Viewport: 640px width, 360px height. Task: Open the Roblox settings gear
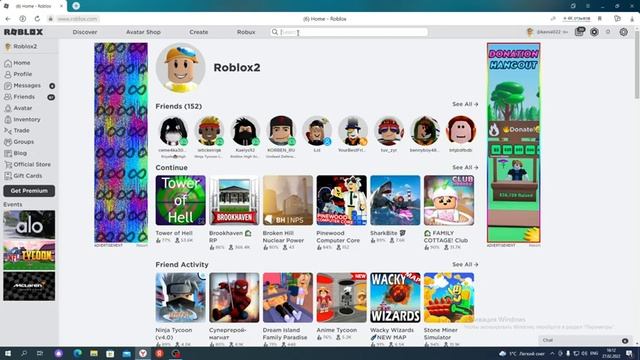(x=624, y=32)
